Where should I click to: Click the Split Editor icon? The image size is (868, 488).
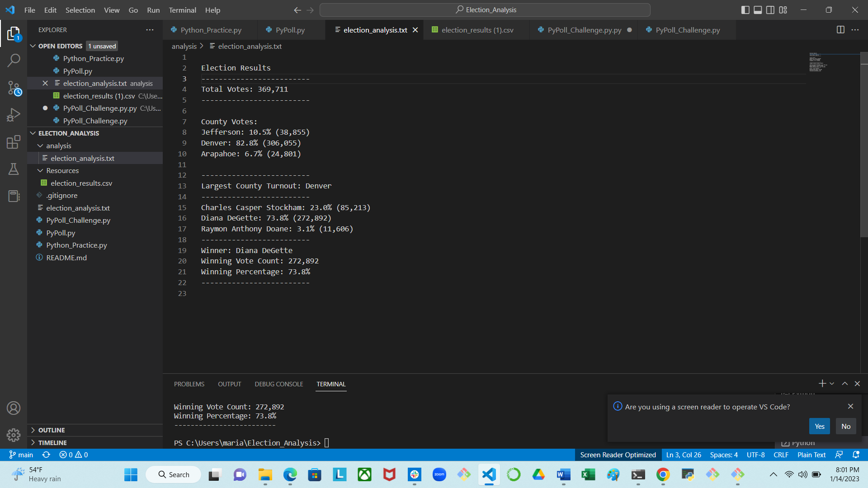[840, 29]
